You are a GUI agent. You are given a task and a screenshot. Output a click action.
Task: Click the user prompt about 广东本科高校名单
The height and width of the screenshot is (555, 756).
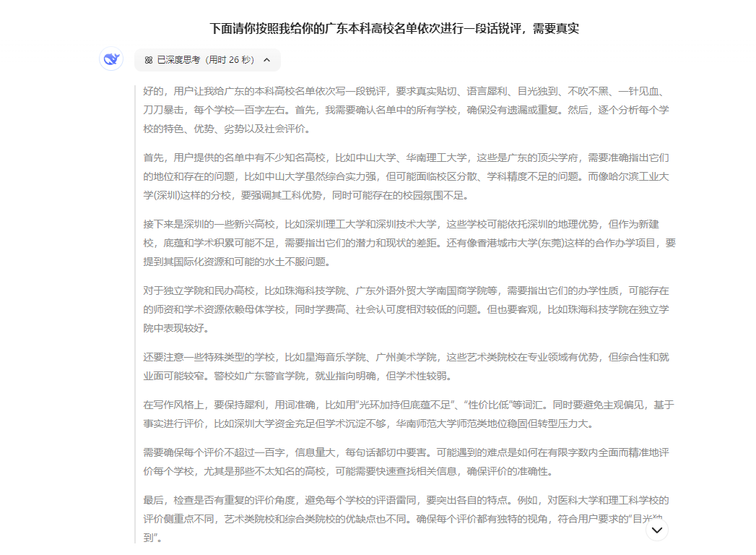point(394,28)
